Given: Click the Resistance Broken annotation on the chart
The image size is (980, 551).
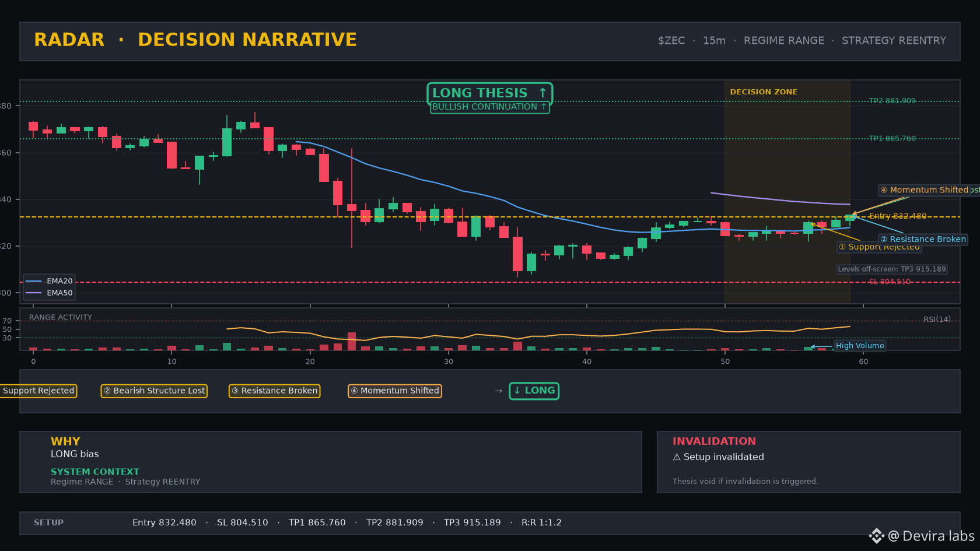Looking at the screenshot, I should point(923,240).
